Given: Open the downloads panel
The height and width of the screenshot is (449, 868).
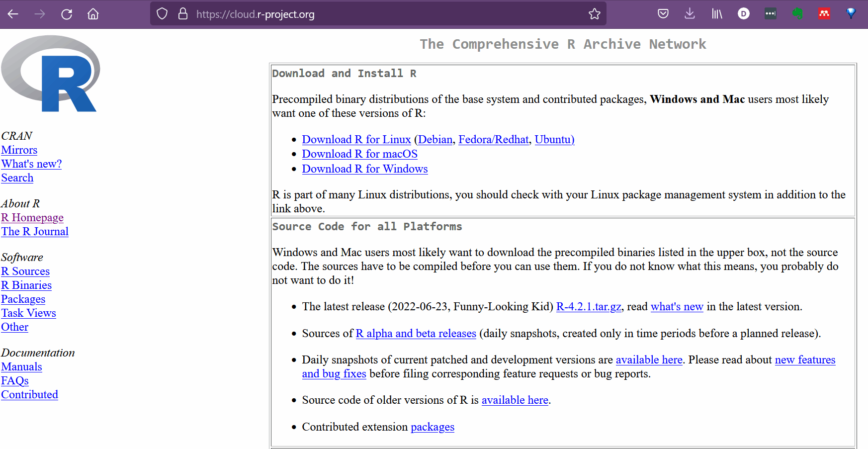Looking at the screenshot, I should 690,14.
